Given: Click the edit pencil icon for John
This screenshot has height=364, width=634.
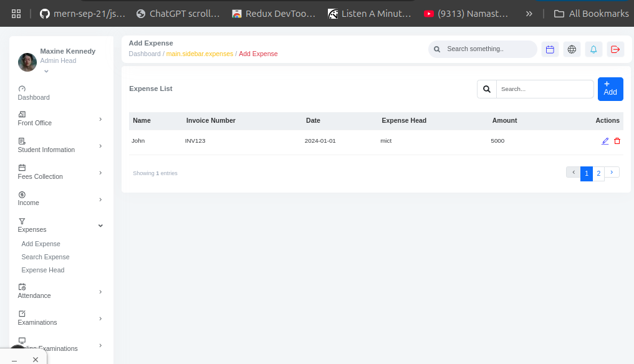Looking at the screenshot, I should 605,141.
